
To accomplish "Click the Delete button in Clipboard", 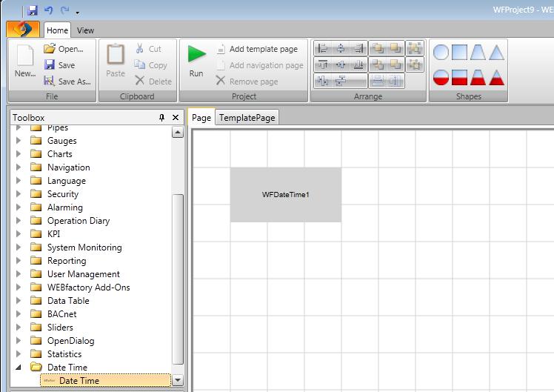I will [153, 82].
